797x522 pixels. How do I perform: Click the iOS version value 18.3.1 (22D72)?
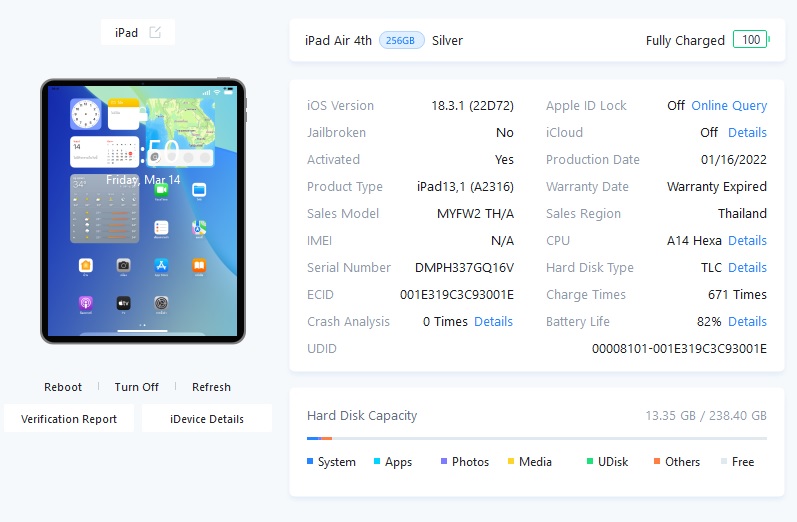point(472,106)
